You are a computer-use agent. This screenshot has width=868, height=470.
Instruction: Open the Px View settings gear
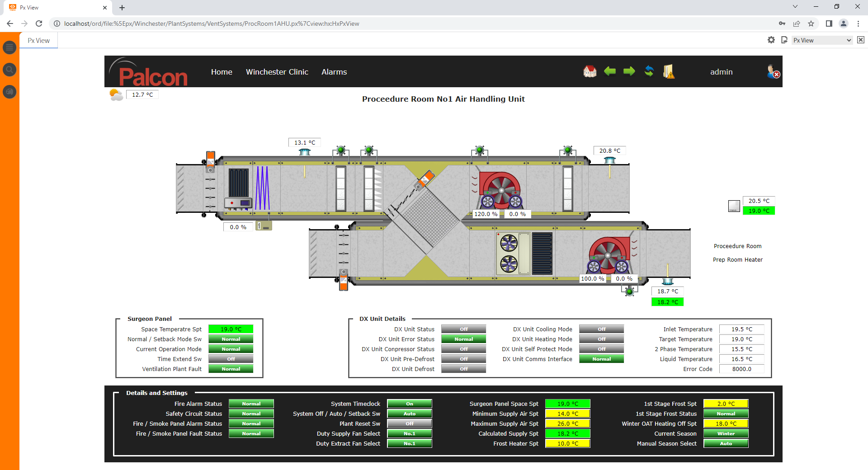[771, 40]
